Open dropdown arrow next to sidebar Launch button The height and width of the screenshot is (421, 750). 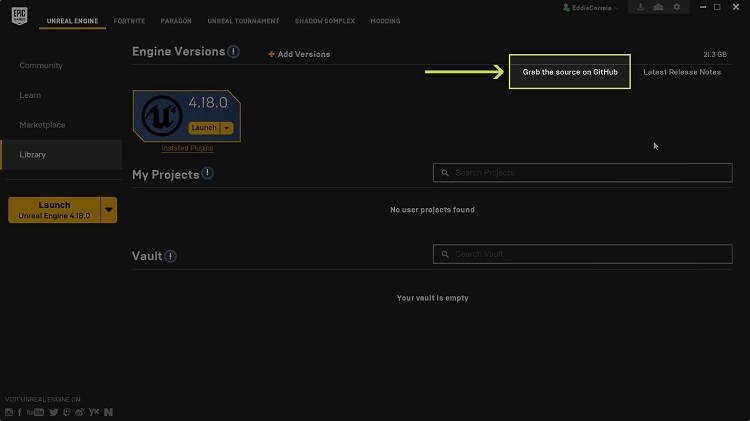[109, 210]
